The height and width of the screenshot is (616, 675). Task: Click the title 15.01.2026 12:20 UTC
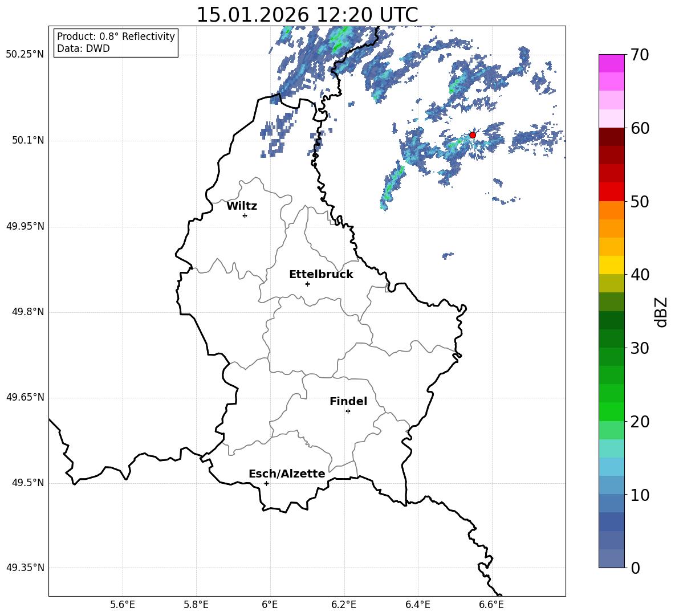307,15
